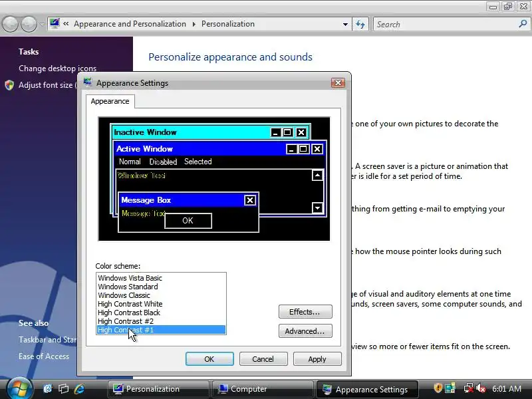Click the Control Panel icon in address bar
Viewport: 532px width, 399px height.
coord(55,23)
